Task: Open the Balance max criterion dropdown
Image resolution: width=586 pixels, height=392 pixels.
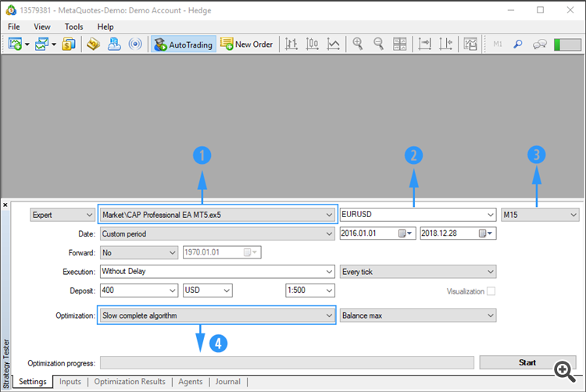Action: pos(418,315)
